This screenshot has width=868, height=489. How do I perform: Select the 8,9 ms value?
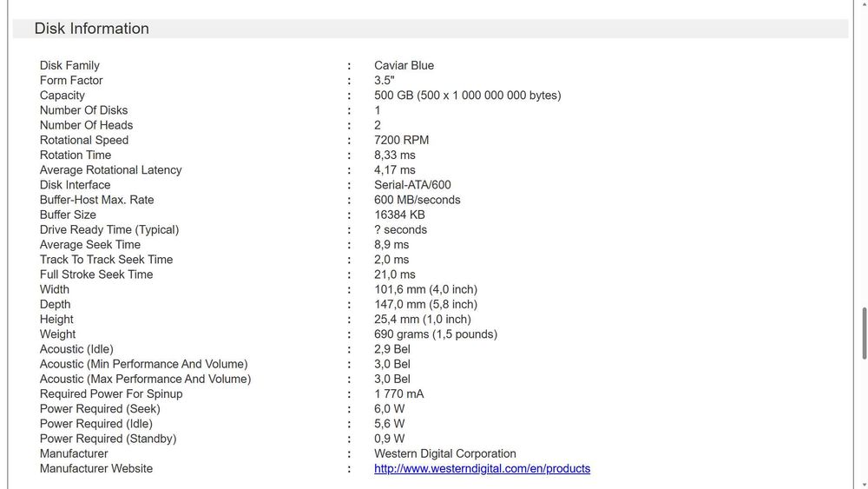coord(391,245)
